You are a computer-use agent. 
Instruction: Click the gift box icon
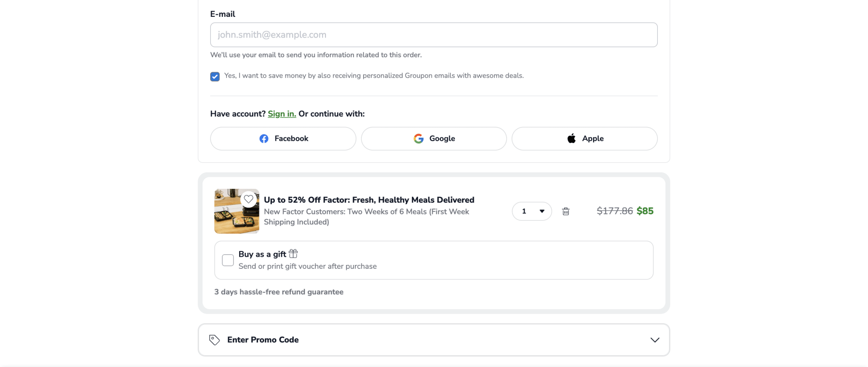(x=293, y=253)
